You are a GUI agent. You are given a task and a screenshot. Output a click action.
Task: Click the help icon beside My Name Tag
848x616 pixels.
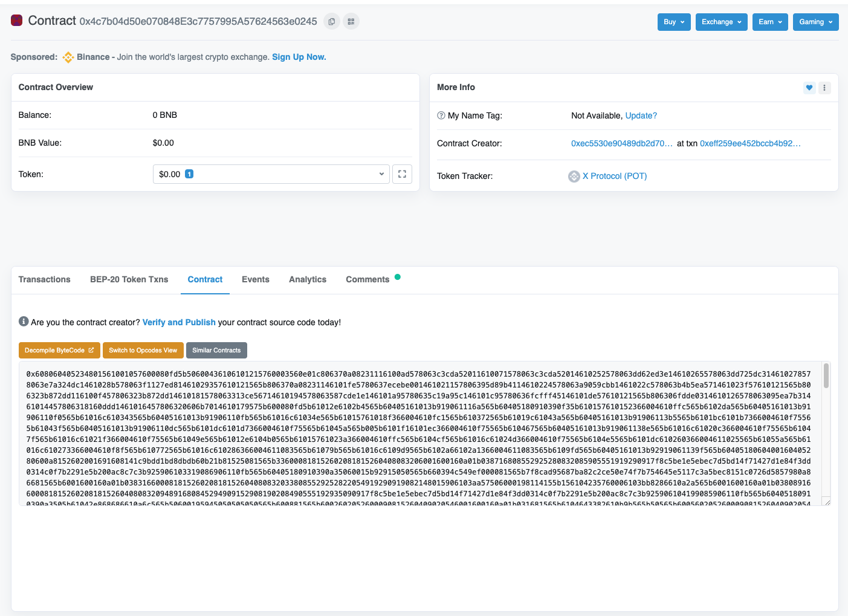pyautogui.click(x=441, y=115)
